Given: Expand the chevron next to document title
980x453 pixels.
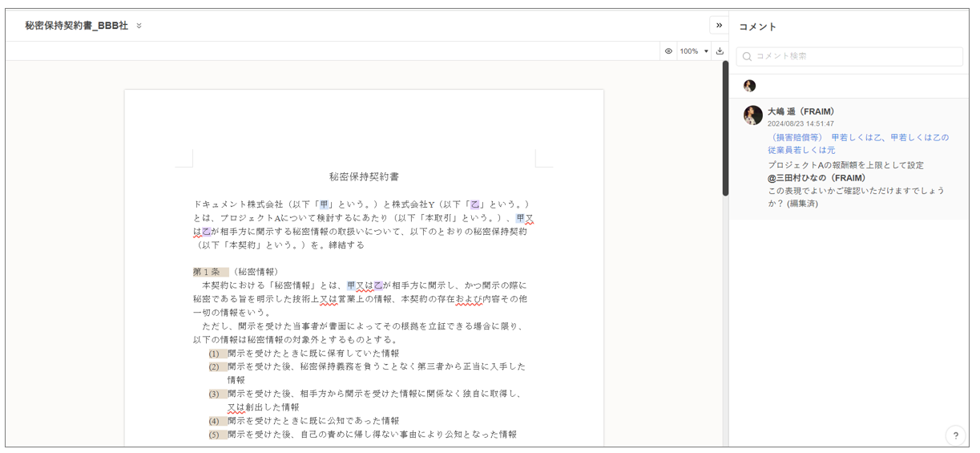Looking at the screenshot, I should click(139, 26).
